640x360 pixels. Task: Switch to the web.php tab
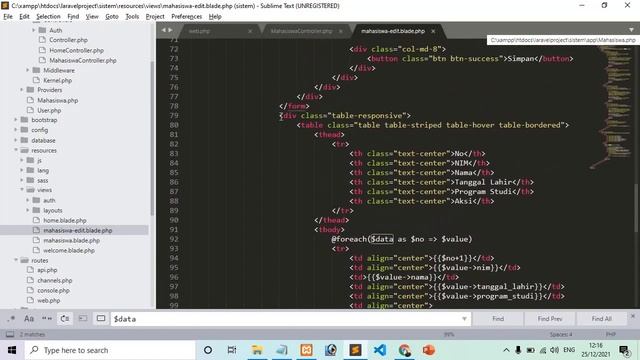coord(199,31)
